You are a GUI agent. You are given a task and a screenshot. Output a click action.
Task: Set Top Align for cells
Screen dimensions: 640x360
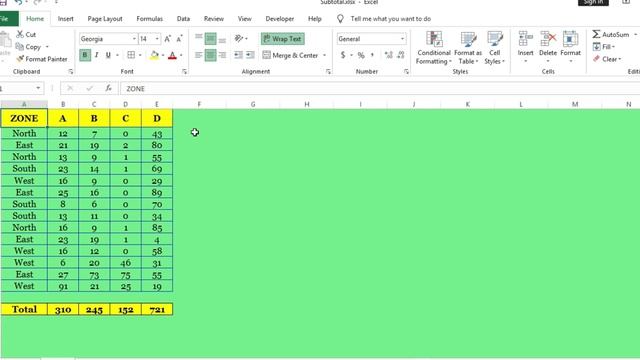tap(198, 39)
